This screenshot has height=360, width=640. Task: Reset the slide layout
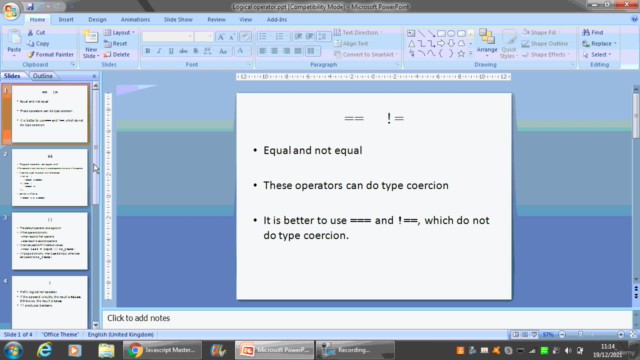pyautogui.click(x=116, y=43)
